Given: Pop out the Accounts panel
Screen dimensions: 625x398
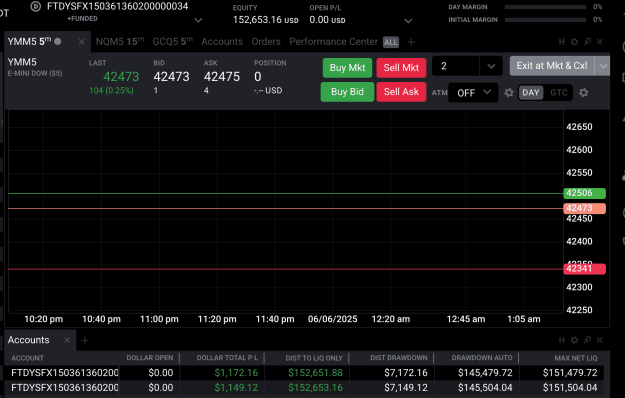Looking at the screenshot, I should 587,340.
